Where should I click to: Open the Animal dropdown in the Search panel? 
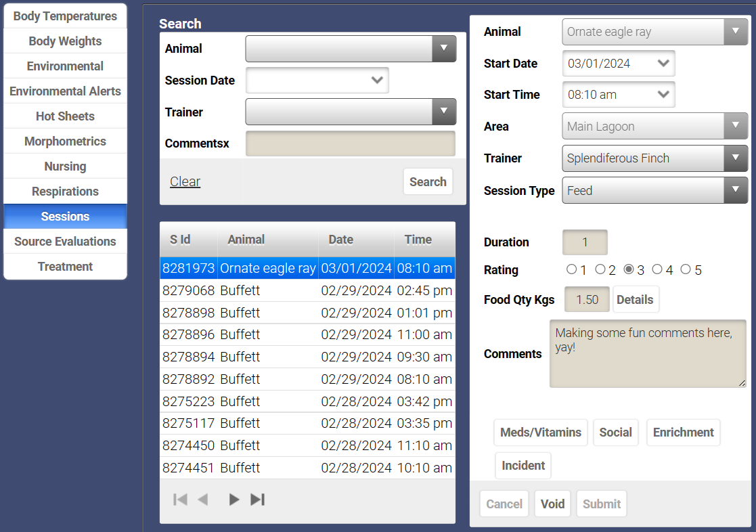(445, 48)
